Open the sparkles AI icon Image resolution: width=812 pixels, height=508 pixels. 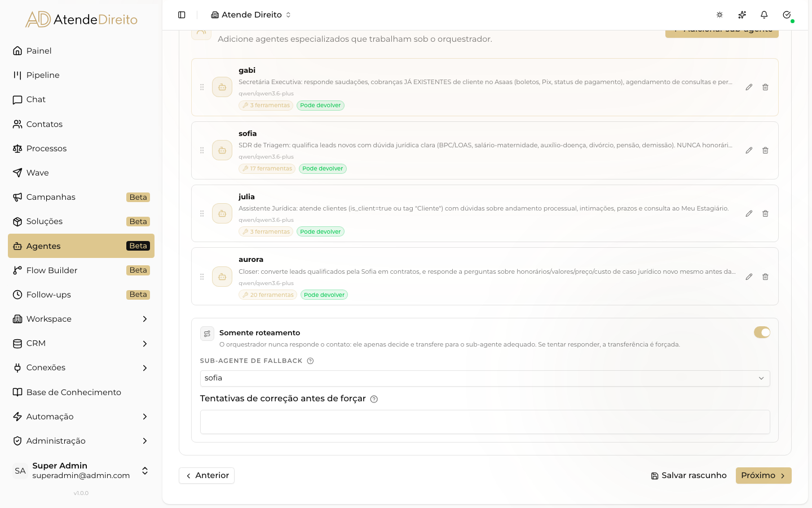tap(742, 15)
